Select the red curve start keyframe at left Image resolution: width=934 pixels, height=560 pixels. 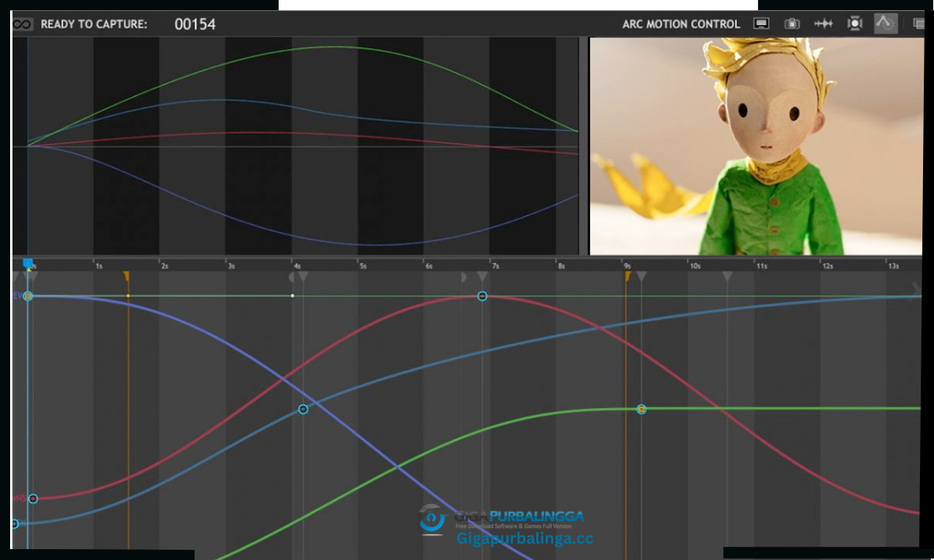click(33, 499)
